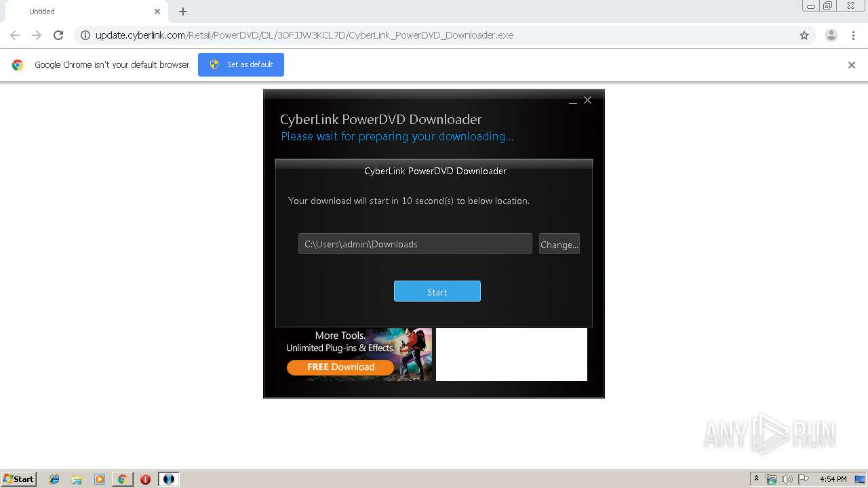Reload the current page
The image size is (868, 488).
click(x=58, y=35)
